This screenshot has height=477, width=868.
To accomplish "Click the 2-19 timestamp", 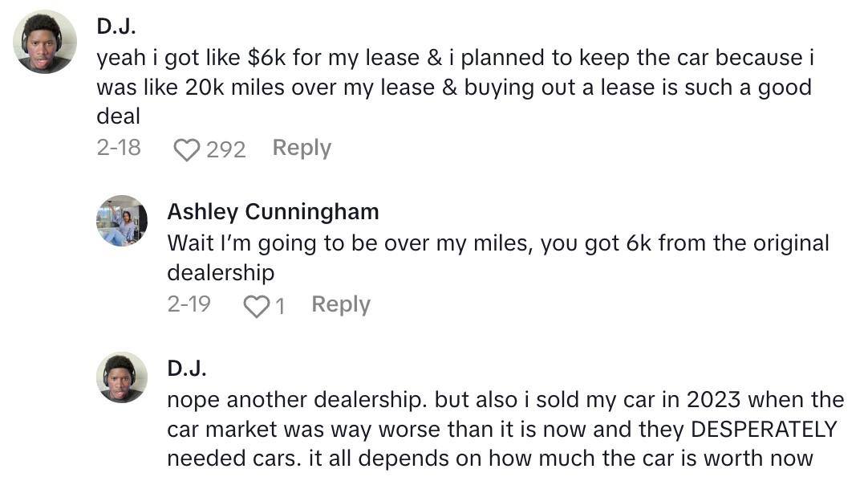I will (x=189, y=305).
